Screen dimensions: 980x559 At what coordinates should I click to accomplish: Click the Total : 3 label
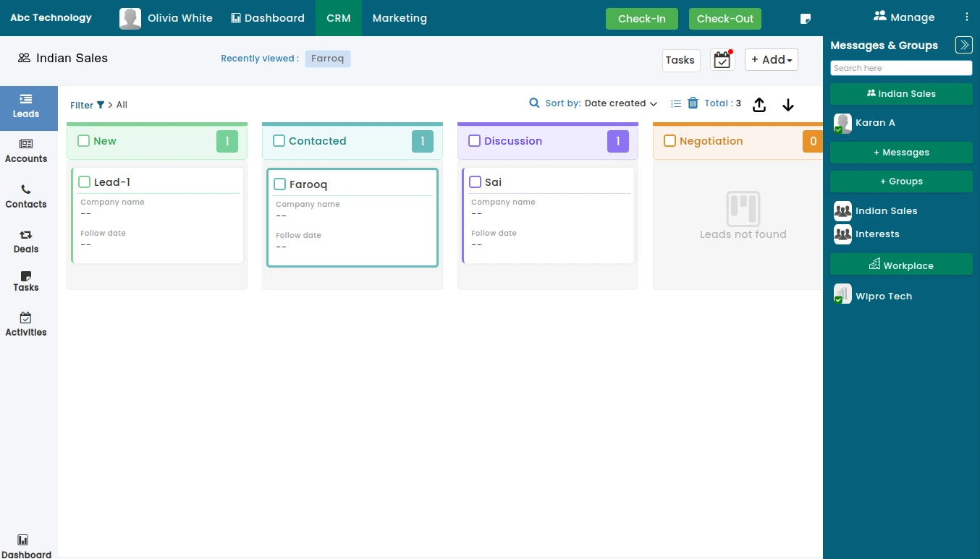point(723,103)
